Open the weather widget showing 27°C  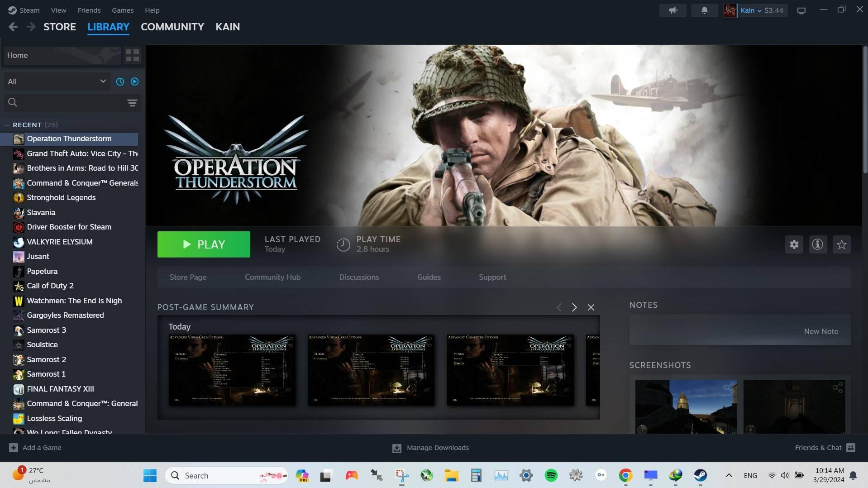click(31, 475)
